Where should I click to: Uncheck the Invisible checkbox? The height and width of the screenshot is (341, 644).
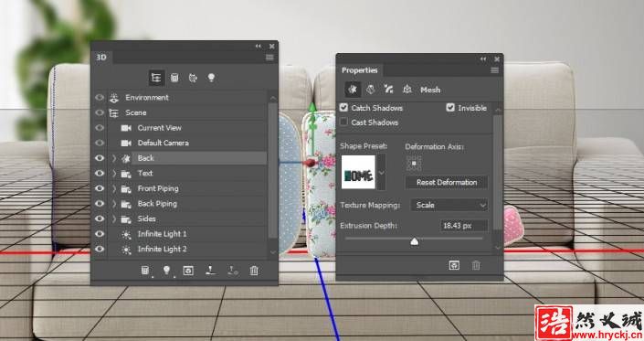pos(450,108)
